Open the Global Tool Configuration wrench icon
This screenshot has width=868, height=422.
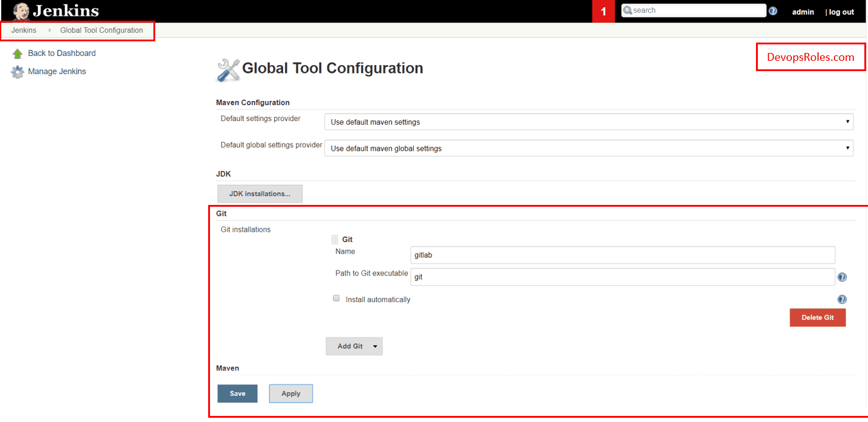pyautogui.click(x=227, y=68)
